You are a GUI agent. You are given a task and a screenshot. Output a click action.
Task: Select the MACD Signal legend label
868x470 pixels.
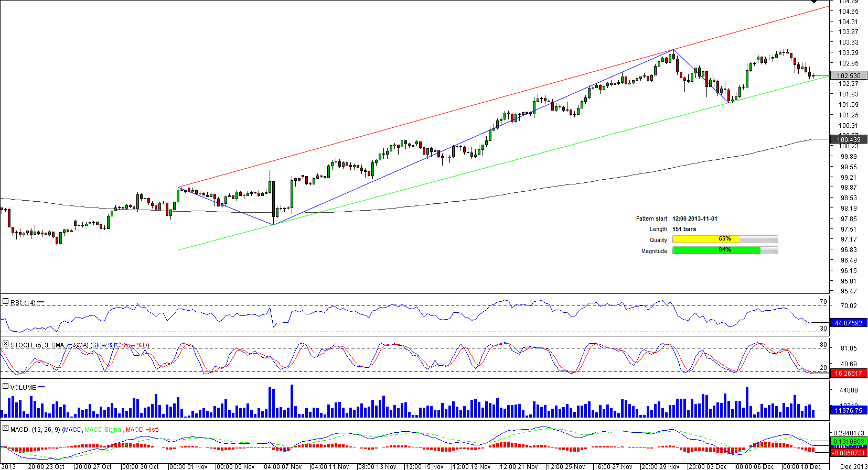[103, 430]
